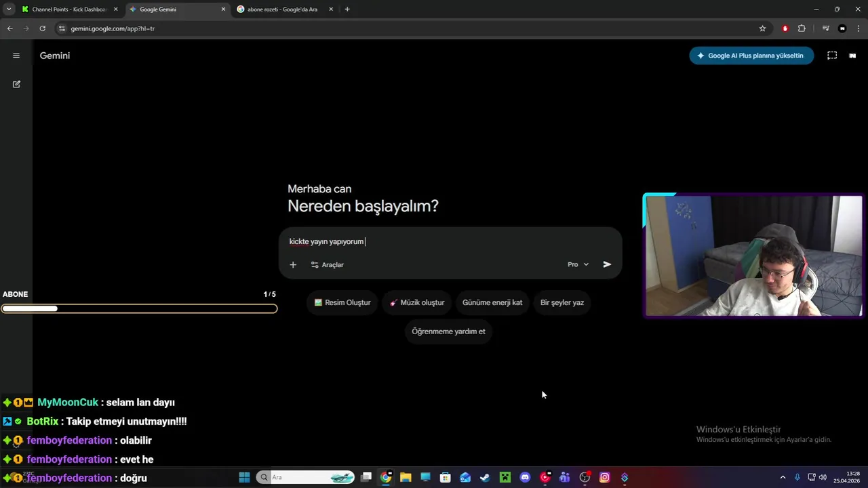This screenshot has height=488, width=868.
Task: Choose Günüme enerji kat suggestion
Action: pos(492,302)
